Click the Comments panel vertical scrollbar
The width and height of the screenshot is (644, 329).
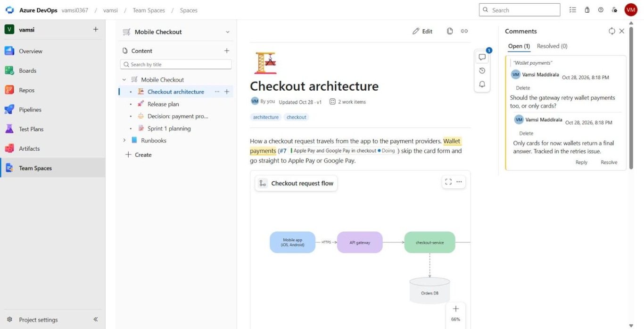[x=631, y=98]
